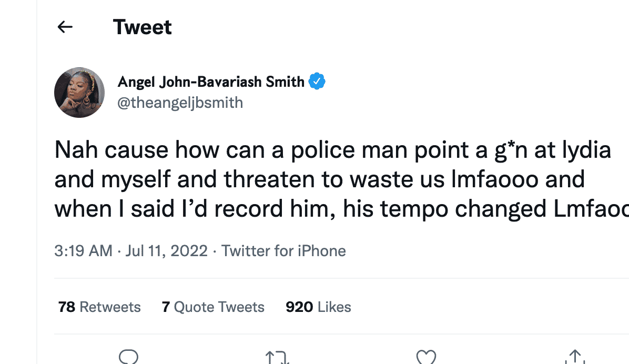Open the Twitter for iPhone source link
This screenshot has height=364, width=629.
pos(283,251)
